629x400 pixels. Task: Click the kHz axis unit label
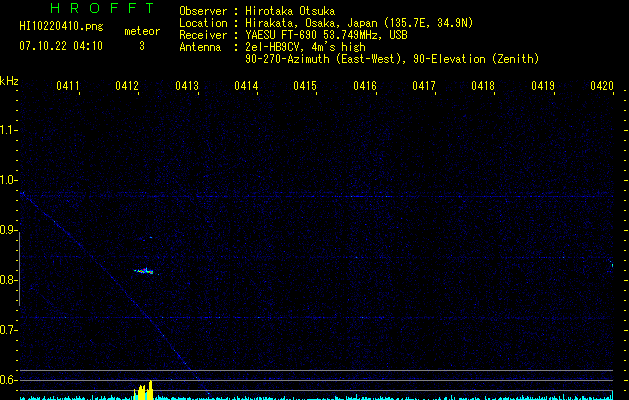point(9,81)
